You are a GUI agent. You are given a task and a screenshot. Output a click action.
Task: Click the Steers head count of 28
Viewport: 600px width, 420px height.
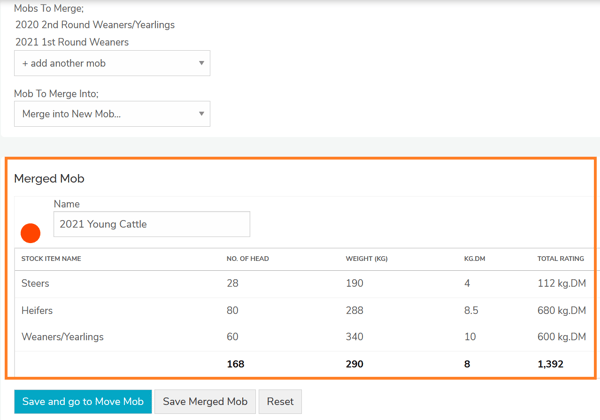233,284
